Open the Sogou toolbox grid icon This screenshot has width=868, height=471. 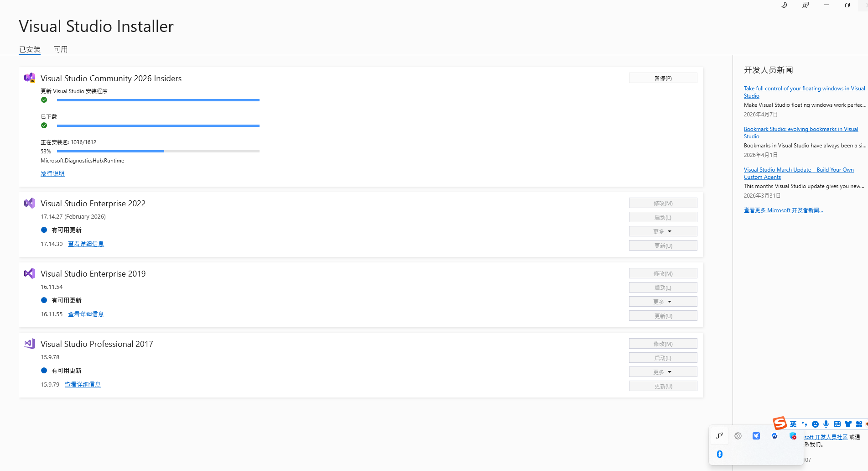click(859, 424)
